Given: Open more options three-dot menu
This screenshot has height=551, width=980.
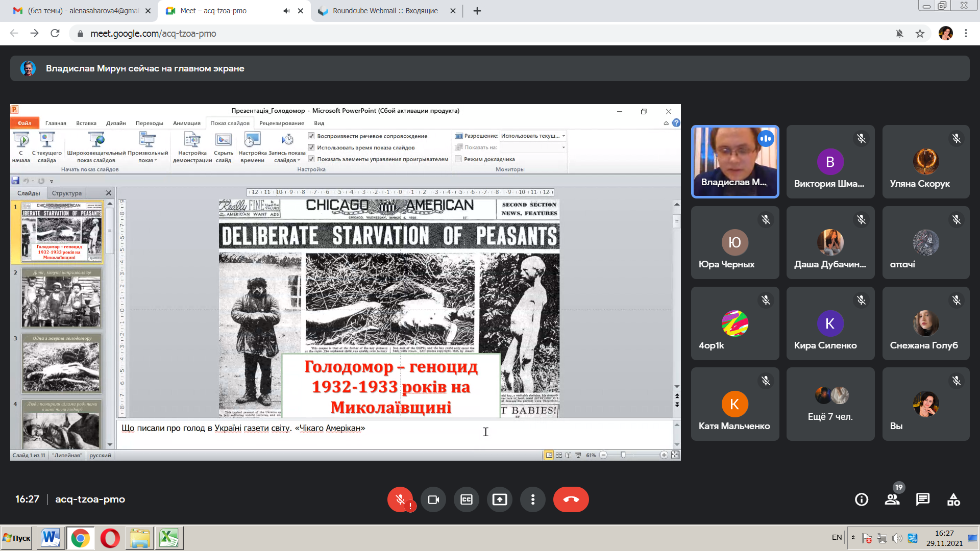Looking at the screenshot, I should (x=533, y=499).
